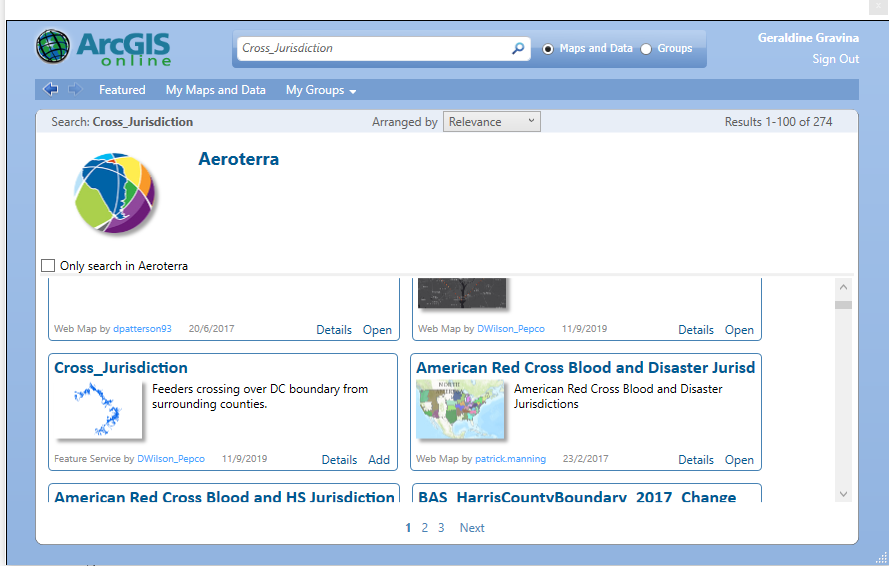Click the Results 1-100 of 274 text
This screenshot has height=566, width=889.
[778, 121]
